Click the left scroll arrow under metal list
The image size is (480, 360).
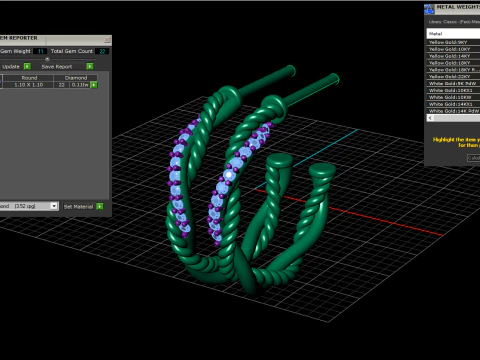coord(430,118)
